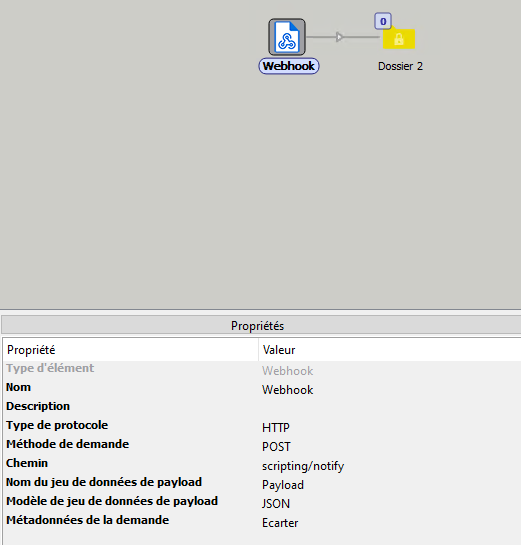Open the POST request method value

[x=276, y=447]
